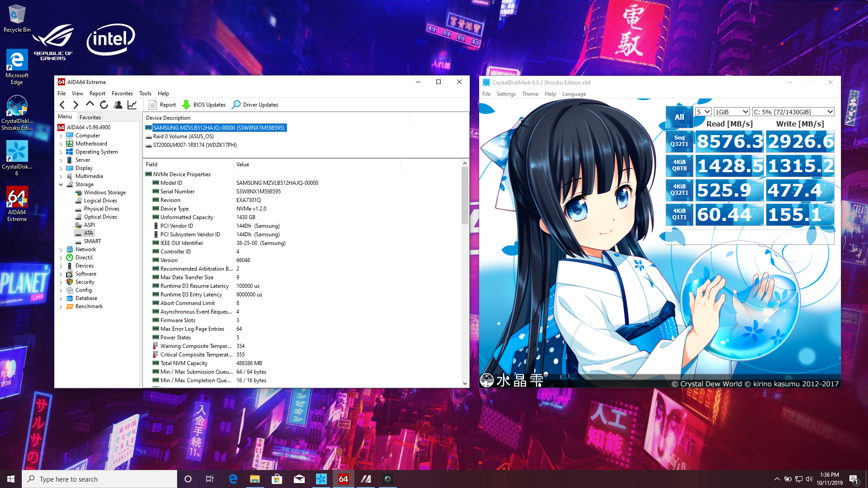868x488 pixels.
Task: Open the action center notification icon
Action: [854, 479]
